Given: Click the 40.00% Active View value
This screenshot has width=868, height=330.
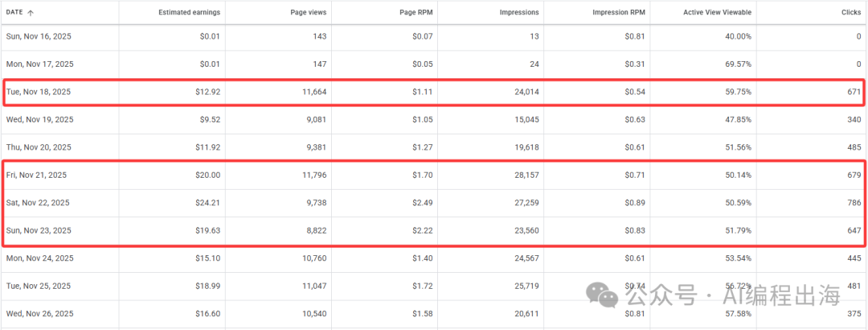Looking at the screenshot, I should click(x=739, y=36).
